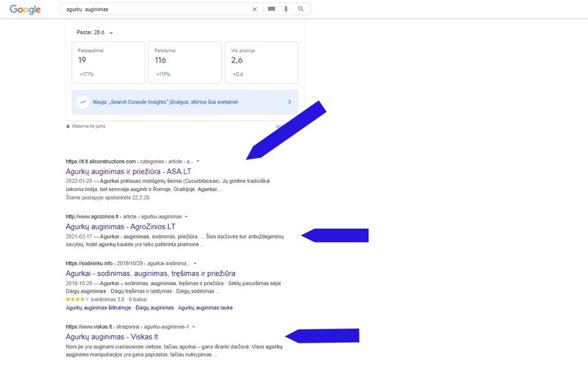Clear the search box with X icon
The width and height of the screenshot is (588, 369).
coord(254,10)
